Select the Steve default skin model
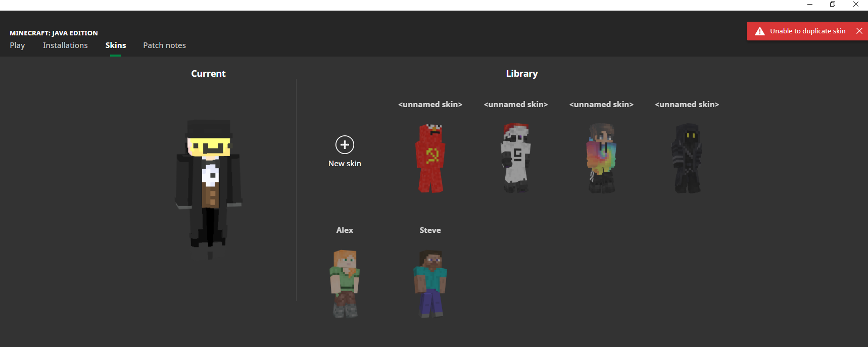The height and width of the screenshot is (347, 868). tap(430, 283)
